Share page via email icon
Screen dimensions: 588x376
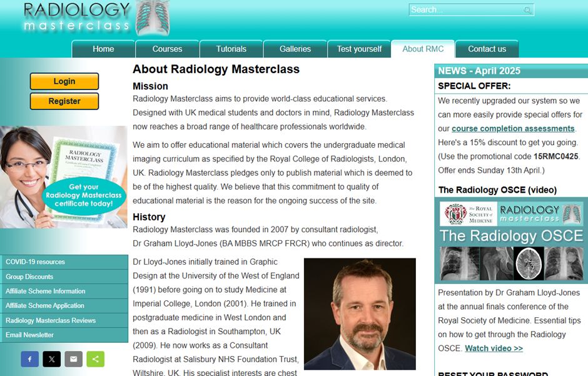[74, 359]
